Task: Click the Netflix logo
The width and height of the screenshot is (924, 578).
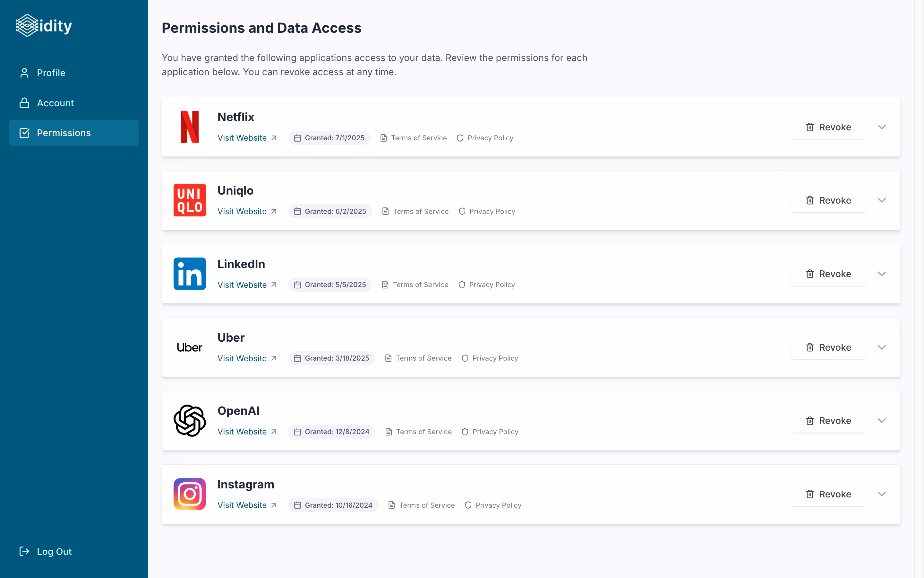Action: click(x=190, y=127)
